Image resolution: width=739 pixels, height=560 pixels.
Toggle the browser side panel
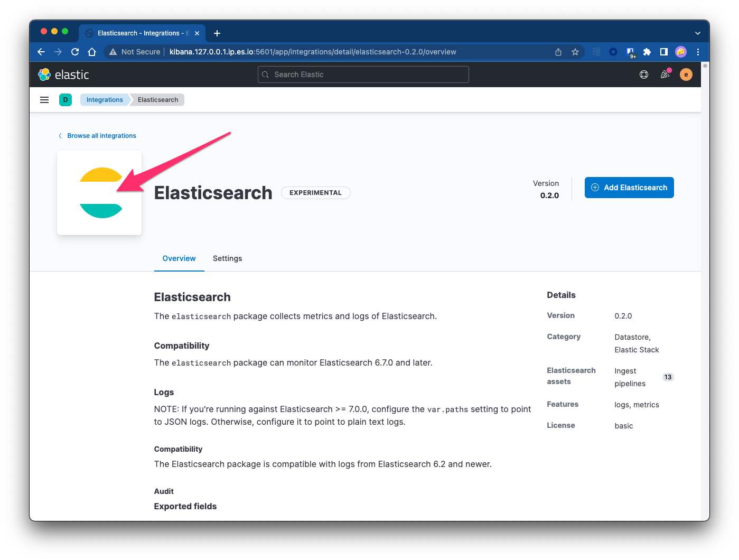click(x=664, y=52)
